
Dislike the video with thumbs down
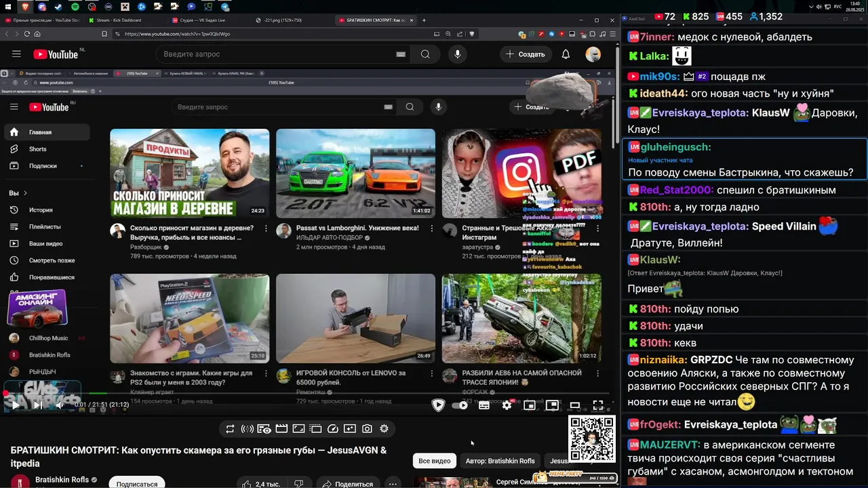[298, 483]
